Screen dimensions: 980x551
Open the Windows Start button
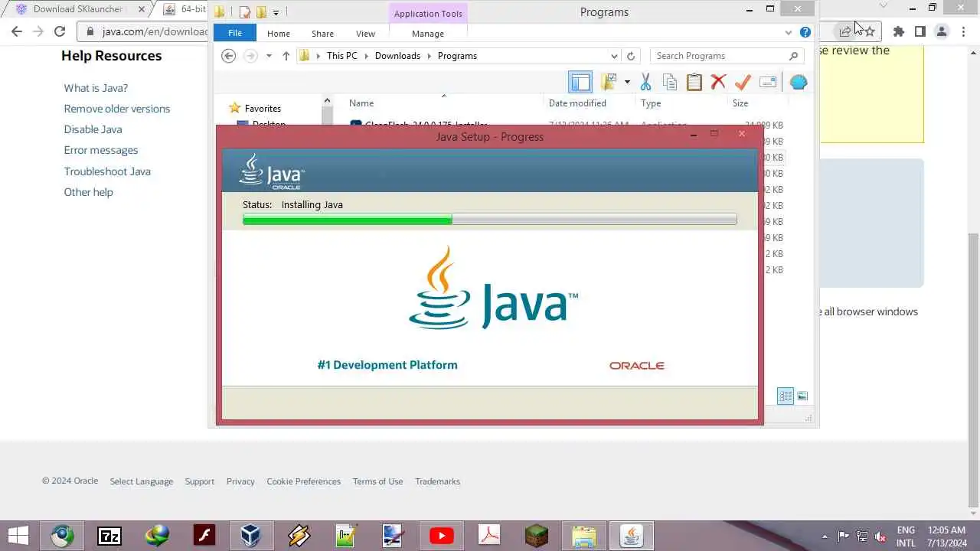(18, 535)
